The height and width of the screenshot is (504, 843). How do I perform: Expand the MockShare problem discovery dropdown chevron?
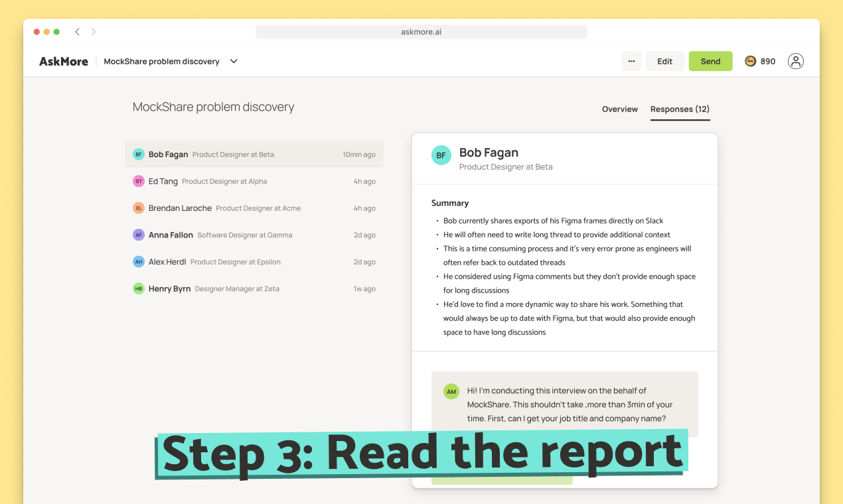coord(234,61)
